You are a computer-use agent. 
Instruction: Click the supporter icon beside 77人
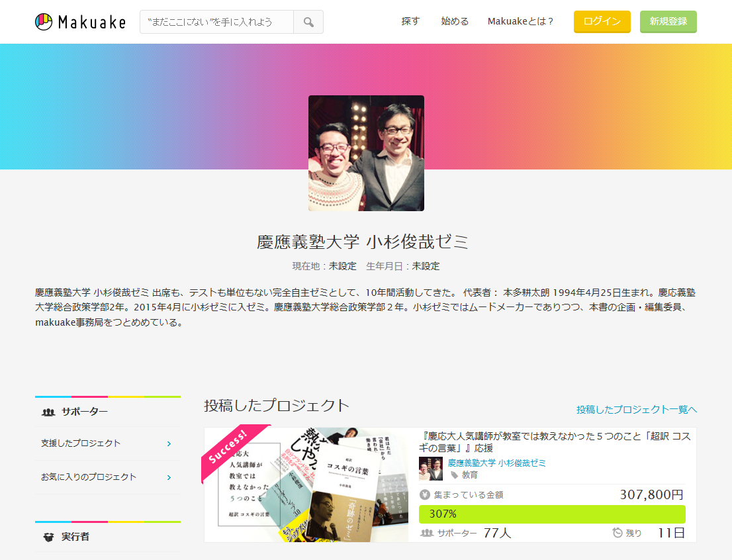click(427, 533)
